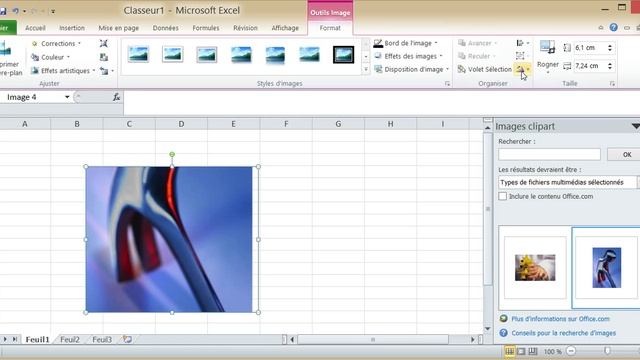Switch to Page Layout view in status bar
Viewport: 640px width, 360px height.
[x=521, y=351]
